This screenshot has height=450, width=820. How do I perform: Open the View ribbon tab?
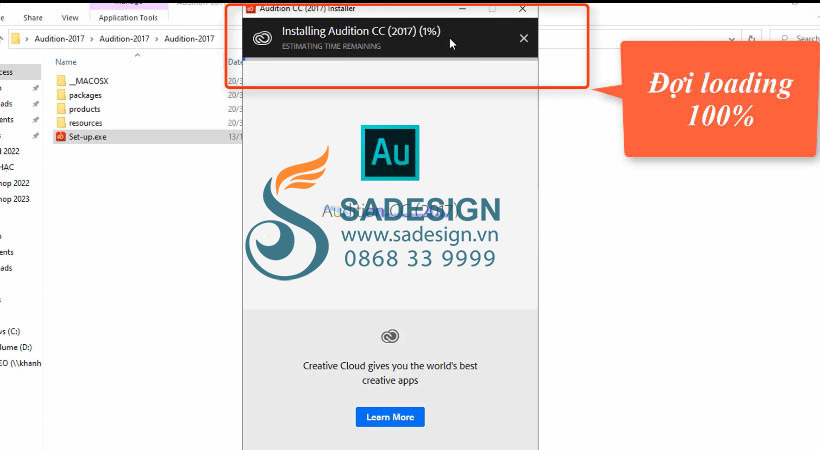pos(70,17)
